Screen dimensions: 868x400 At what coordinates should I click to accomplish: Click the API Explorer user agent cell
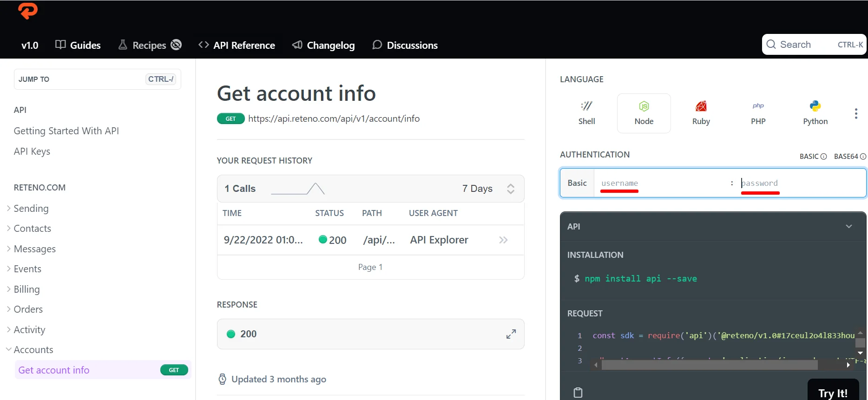click(x=439, y=240)
